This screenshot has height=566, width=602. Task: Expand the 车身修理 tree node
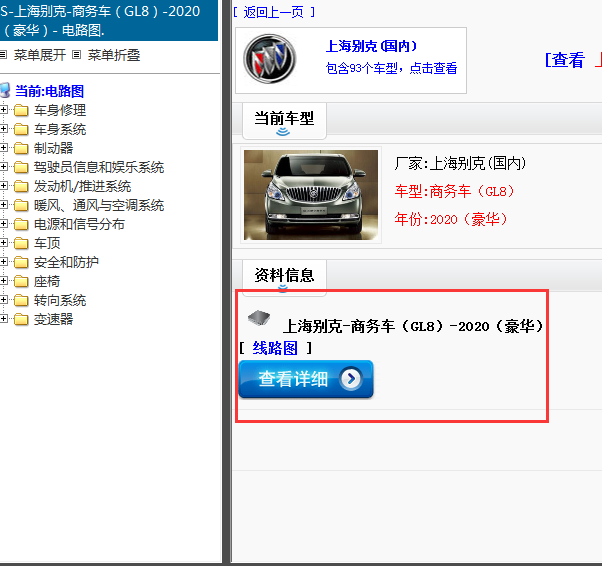click(x=3, y=110)
